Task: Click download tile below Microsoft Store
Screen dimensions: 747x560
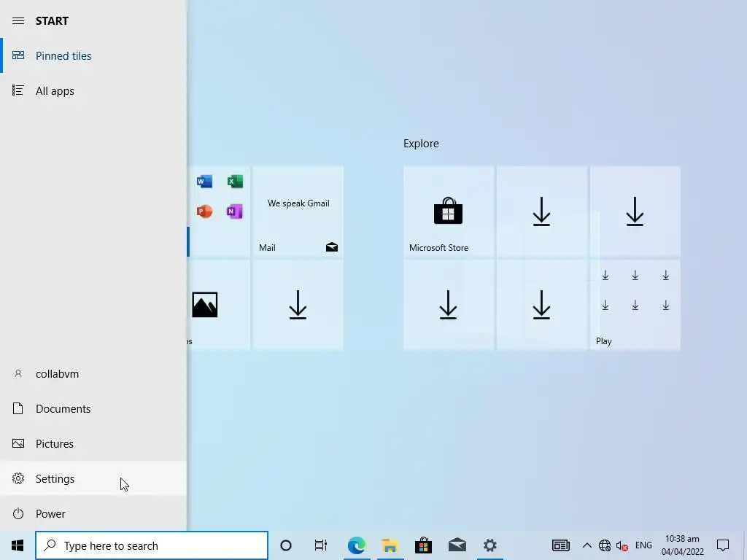Action: (449, 305)
